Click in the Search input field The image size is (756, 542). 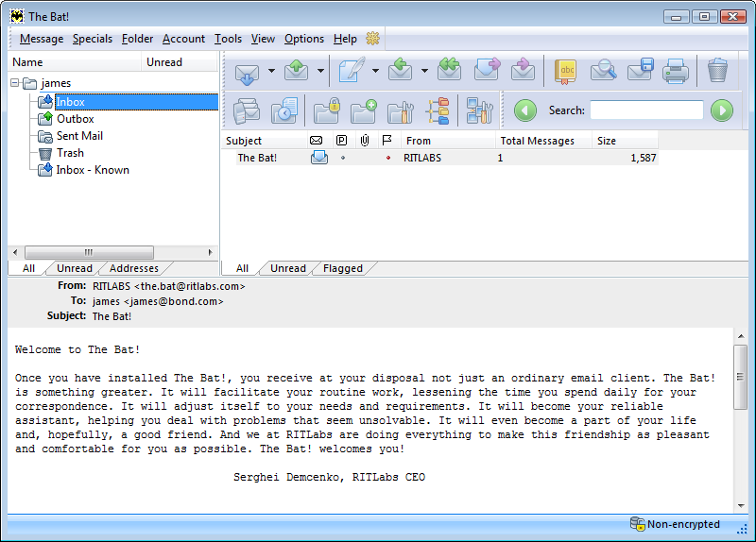pyautogui.click(x=646, y=110)
